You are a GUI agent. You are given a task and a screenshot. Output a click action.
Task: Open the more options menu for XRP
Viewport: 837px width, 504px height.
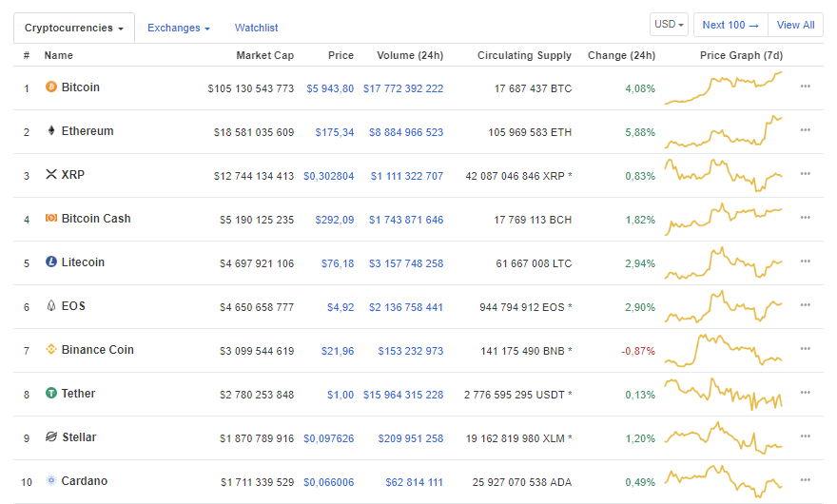[806, 173]
